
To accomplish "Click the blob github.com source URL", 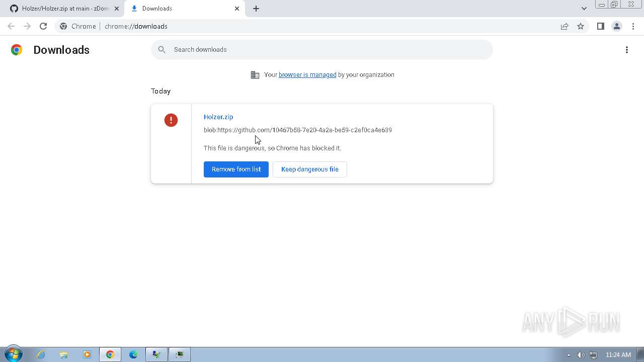I will (298, 130).
